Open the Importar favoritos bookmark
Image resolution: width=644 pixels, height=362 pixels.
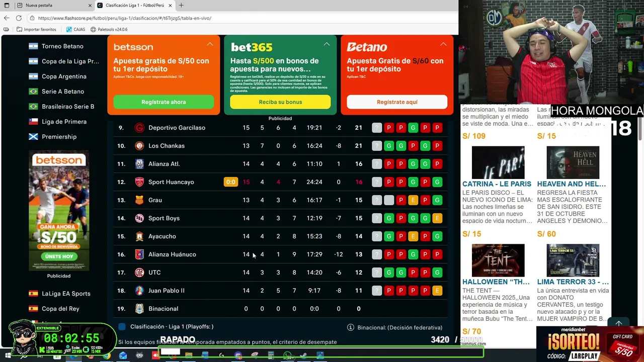coord(36,30)
